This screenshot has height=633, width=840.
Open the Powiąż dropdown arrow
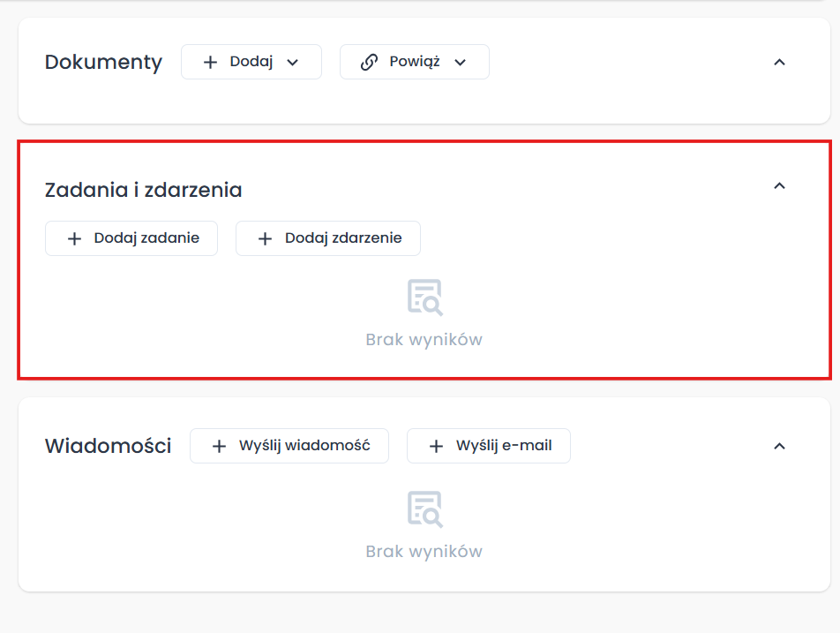click(460, 62)
